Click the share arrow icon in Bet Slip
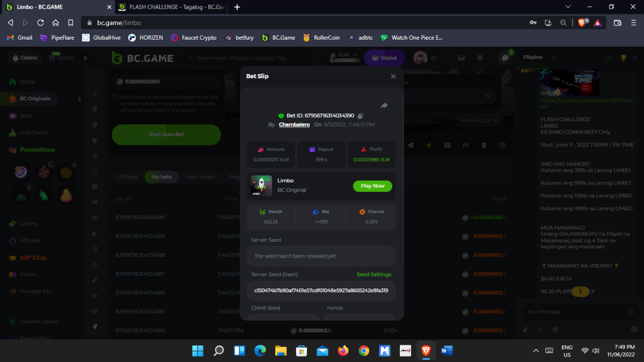 click(384, 106)
